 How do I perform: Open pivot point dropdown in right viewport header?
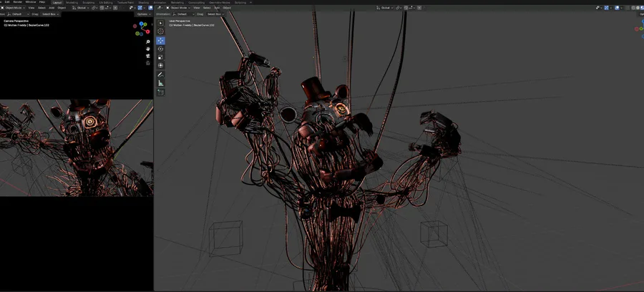click(399, 8)
